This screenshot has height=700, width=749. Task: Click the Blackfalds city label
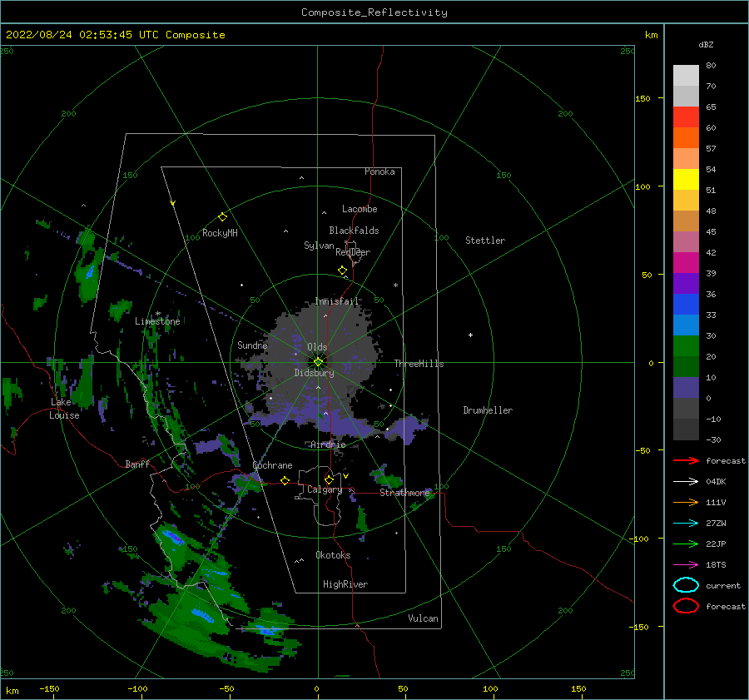[354, 231]
